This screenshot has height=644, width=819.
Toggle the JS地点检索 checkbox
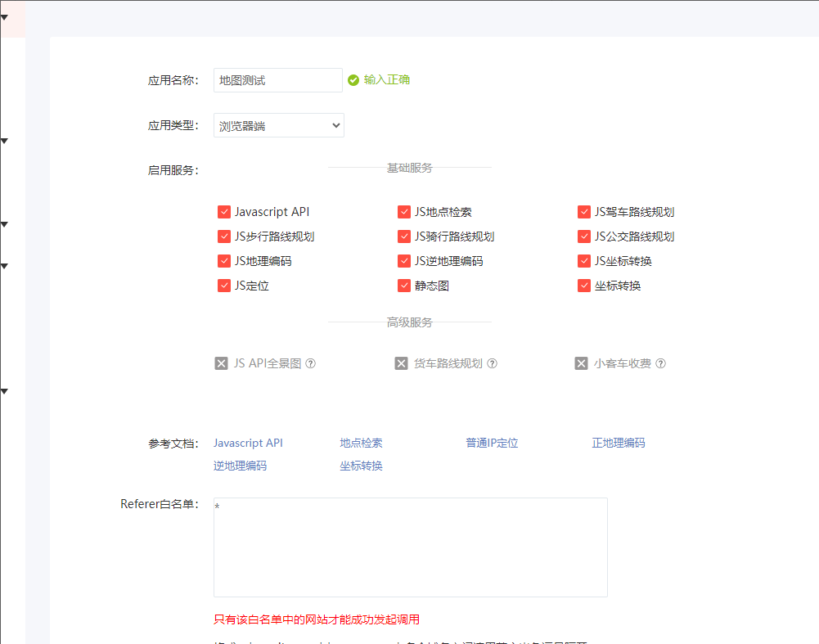click(x=404, y=212)
